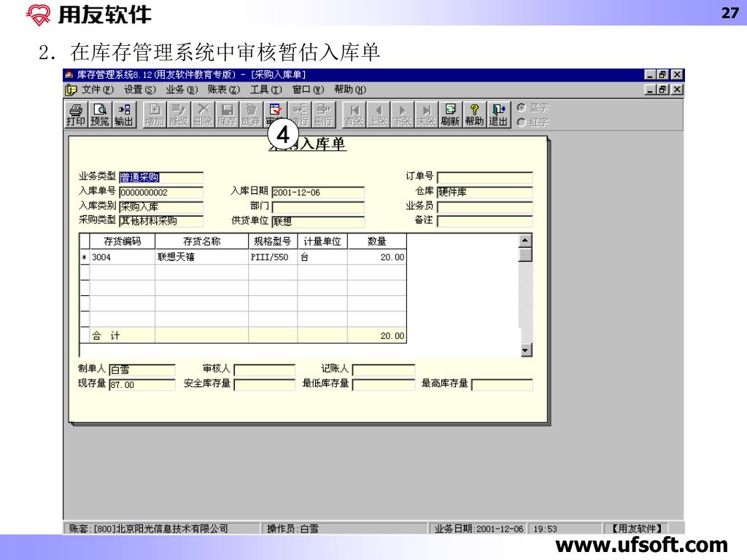Screen dimensions: 747x560
Task: Click the 规格型号 column header
Action: coord(273,241)
